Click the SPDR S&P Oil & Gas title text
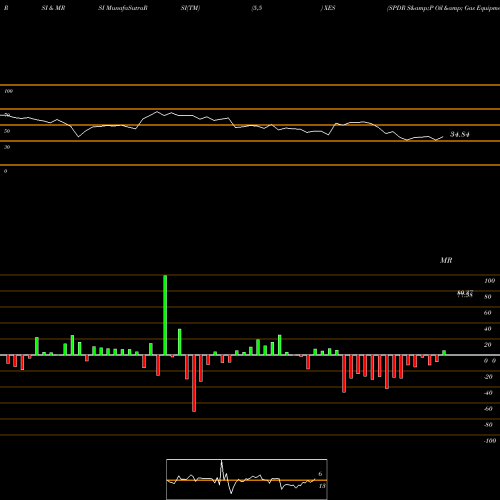500x500 pixels. pyautogui.click(x=443, y=8)
